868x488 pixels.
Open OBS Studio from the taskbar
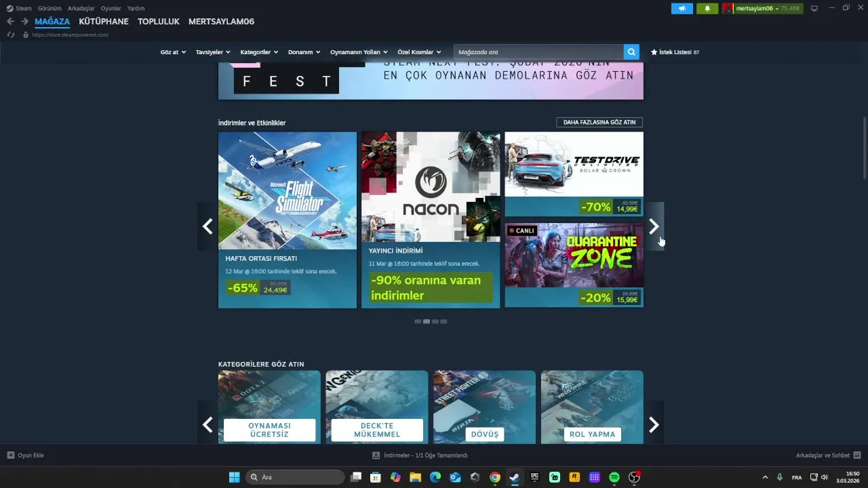click(x=634, y=477)
